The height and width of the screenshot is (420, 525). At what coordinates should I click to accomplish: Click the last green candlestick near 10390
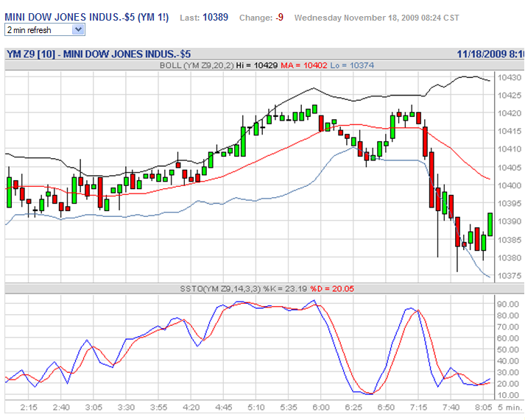(490, 224)
